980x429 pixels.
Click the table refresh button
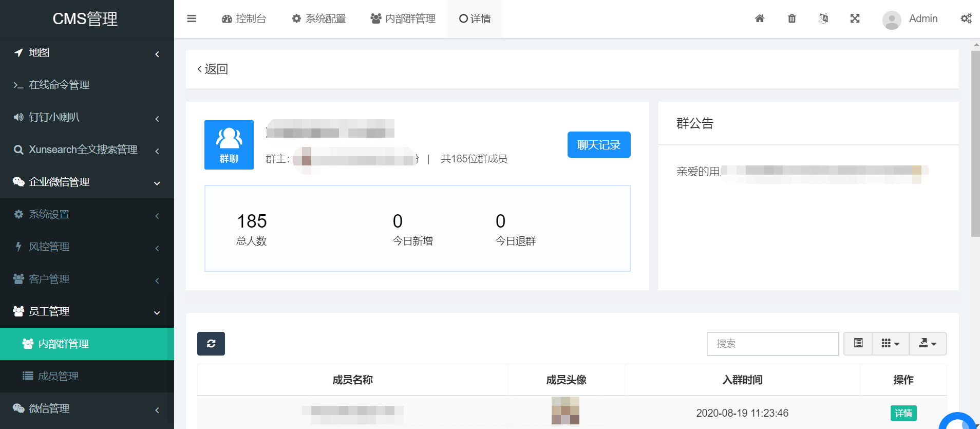click(211, 344)
